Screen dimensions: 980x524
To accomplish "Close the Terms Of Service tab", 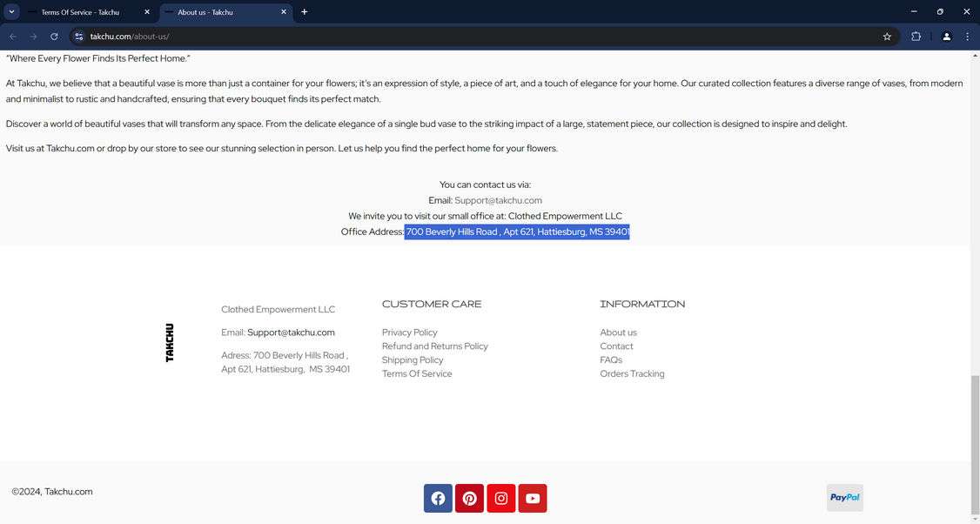I will pos(147,12).
